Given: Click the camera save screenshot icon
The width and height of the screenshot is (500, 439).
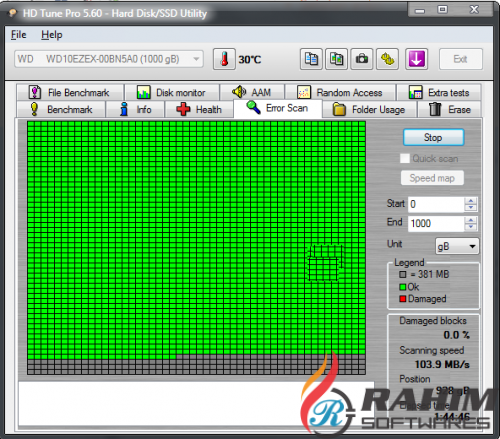Looking at the screenshot, I should tap(362, 59).
